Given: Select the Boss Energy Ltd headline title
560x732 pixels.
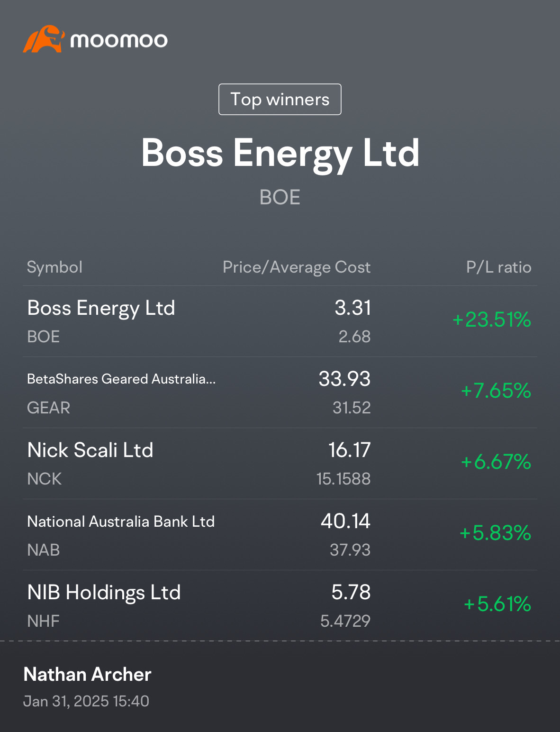Looking at the screenshot, I should click(280, 153).
